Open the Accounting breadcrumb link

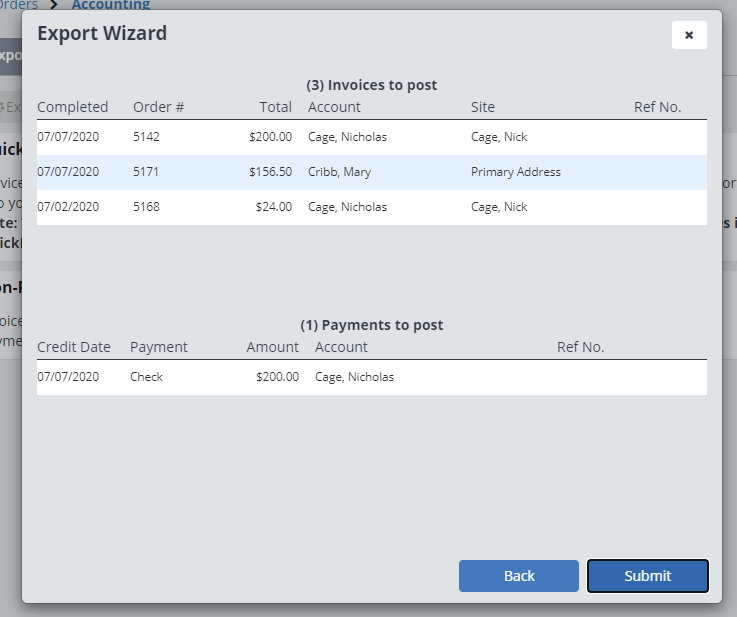[110, 5]
